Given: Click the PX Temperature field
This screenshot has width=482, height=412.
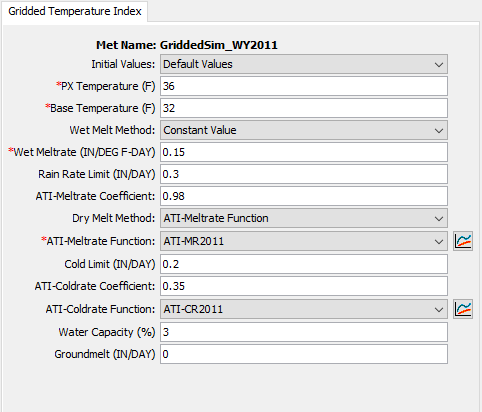Looking at the screenshot, I should pos(304,86).
